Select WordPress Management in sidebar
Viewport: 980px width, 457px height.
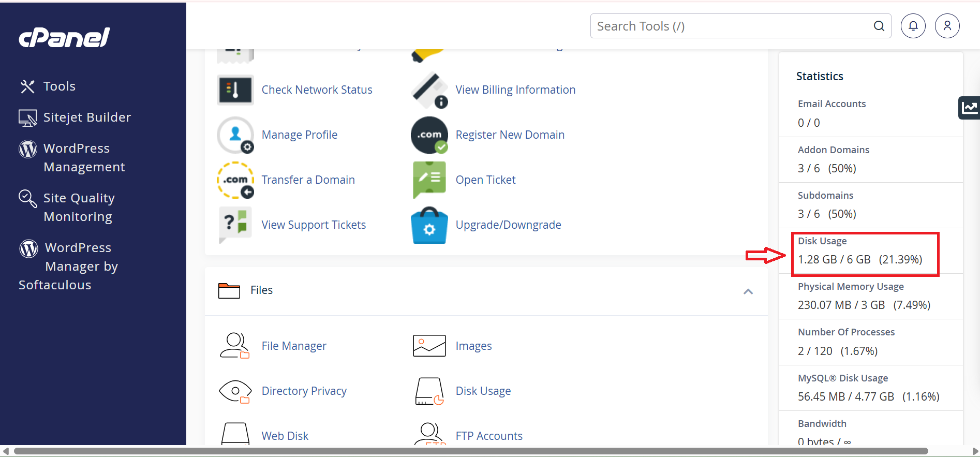(x=84, y=158)
